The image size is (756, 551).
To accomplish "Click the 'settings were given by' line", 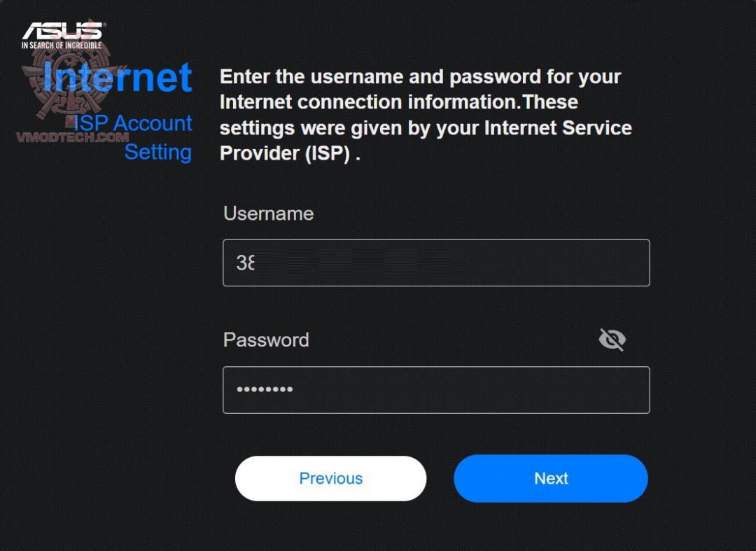I will point(426,128).
